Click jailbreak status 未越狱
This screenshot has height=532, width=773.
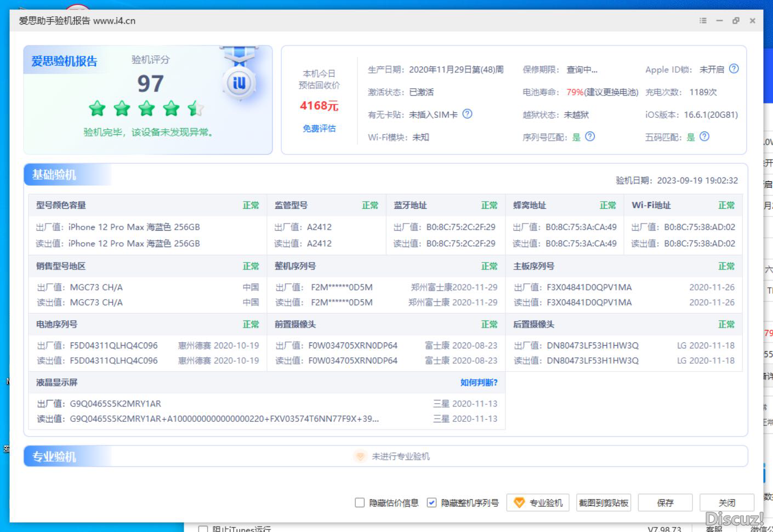[576, 115]
